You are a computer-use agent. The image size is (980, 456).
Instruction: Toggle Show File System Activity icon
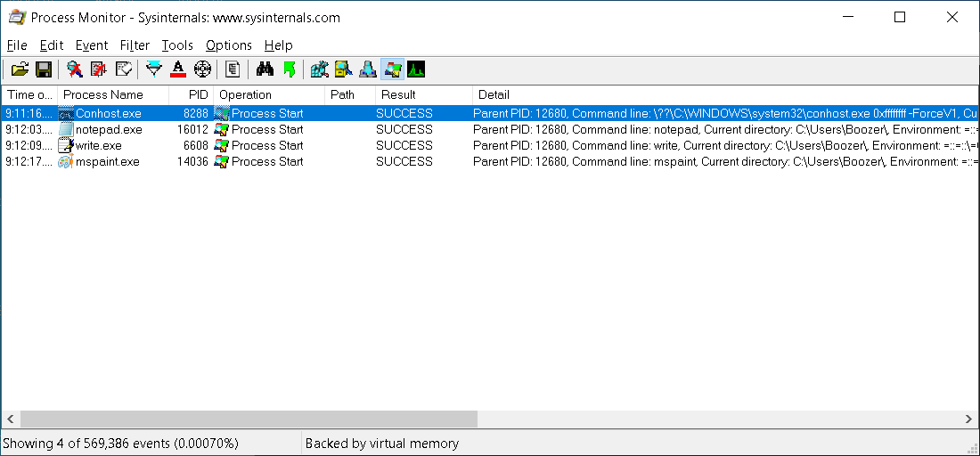(344, 69)
